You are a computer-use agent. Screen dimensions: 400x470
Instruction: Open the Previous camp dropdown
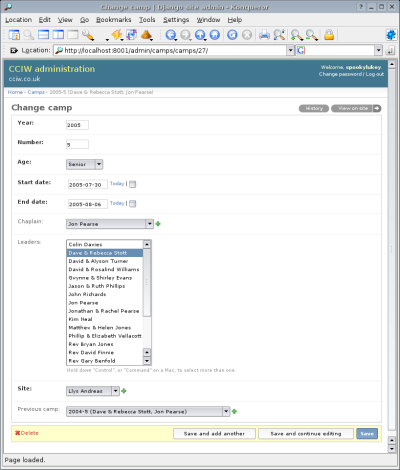pyautogui.click(x=148, y=412)
